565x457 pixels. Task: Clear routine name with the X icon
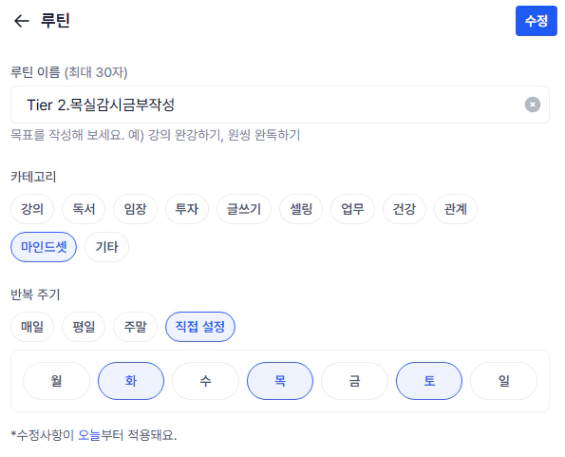[532, 105]
